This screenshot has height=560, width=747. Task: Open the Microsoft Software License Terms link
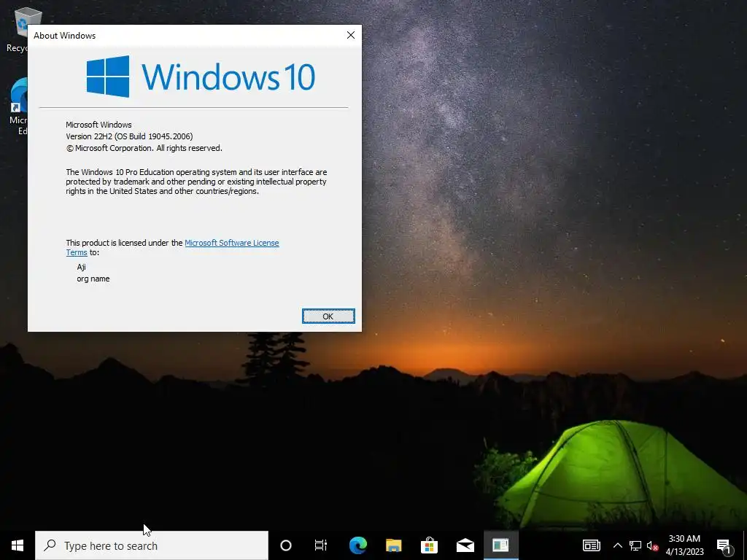click(231, 243)
